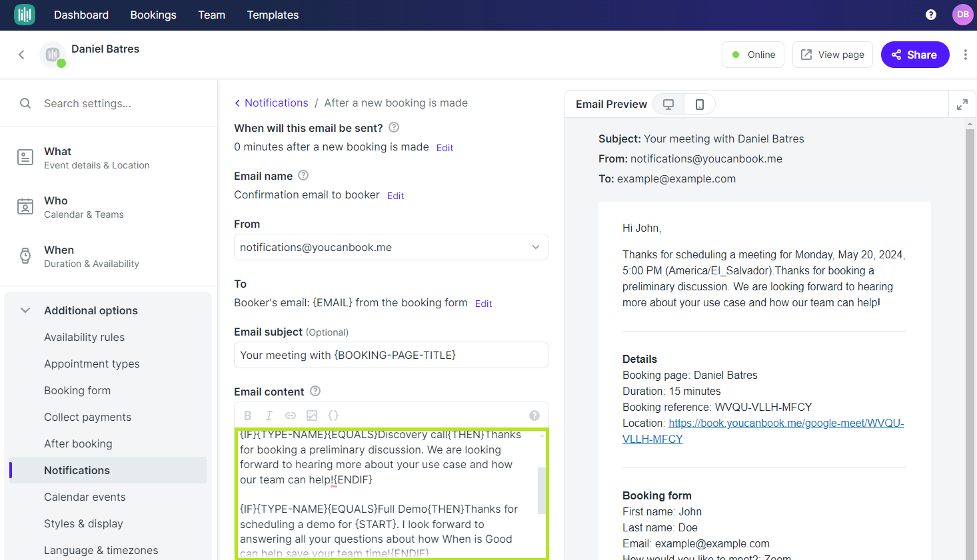Insert an image in email content
This screenshot has width=977, height=560.
coord(312,416)
